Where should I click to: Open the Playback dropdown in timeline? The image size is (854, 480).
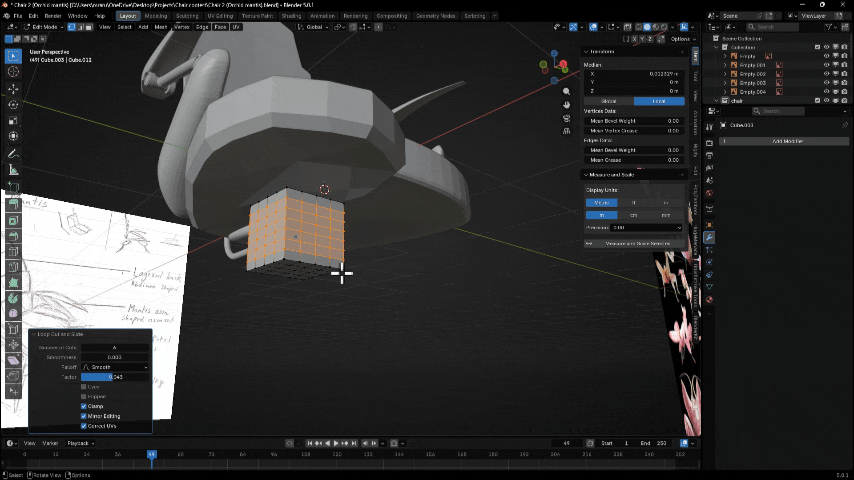tap(81, 443)
